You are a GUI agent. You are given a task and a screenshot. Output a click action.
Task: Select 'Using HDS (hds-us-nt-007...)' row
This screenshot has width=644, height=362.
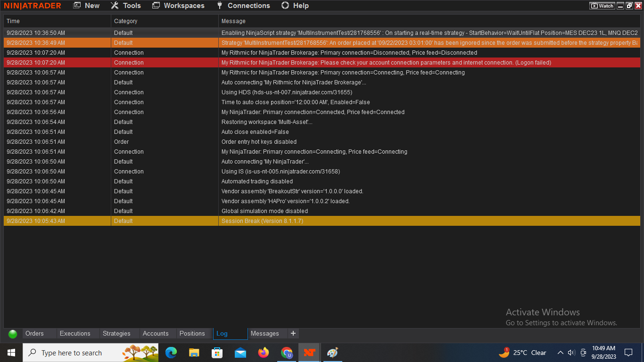pos(322,92)
